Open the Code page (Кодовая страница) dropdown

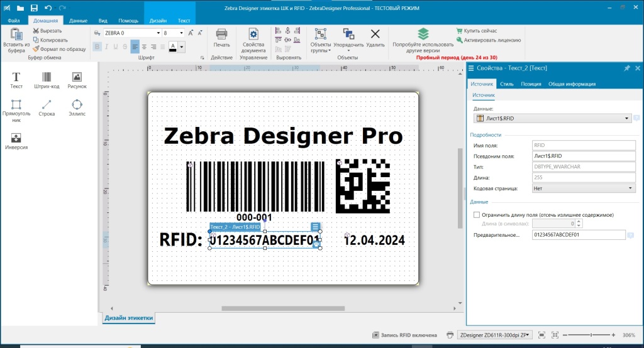click(x=630, y=188)
